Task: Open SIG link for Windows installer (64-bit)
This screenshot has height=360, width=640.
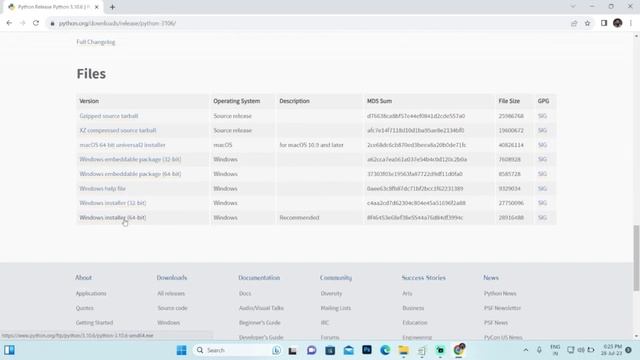Action: 542,218
